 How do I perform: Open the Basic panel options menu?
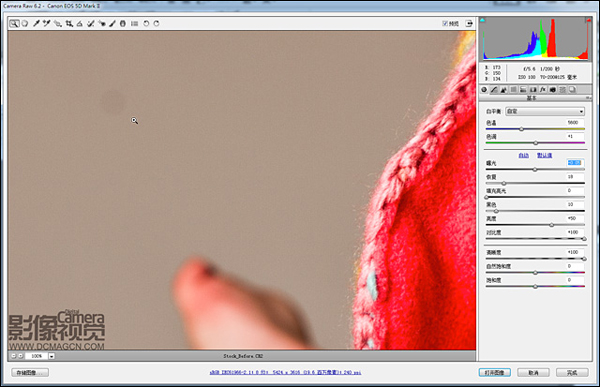(x=589, y=98)
